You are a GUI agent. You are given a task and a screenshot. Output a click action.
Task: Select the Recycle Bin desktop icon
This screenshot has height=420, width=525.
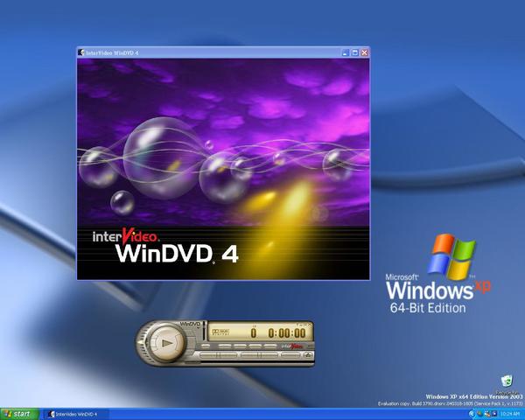click(x=507, y=384)
